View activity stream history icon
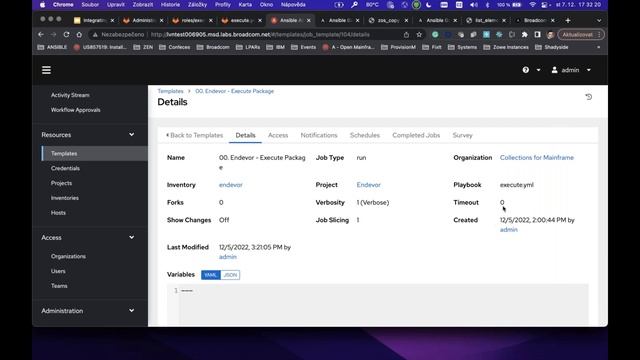 point(589,97)
